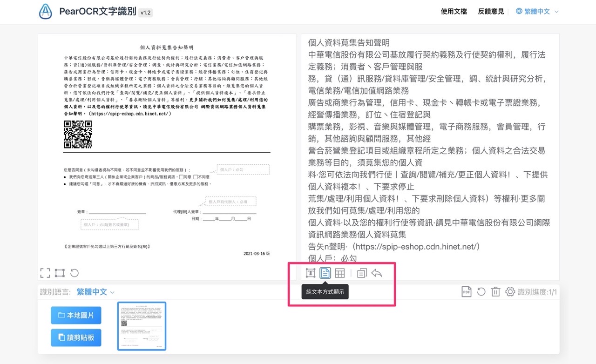Click the reply arrow icon in result toolbar

coord(377,273)
